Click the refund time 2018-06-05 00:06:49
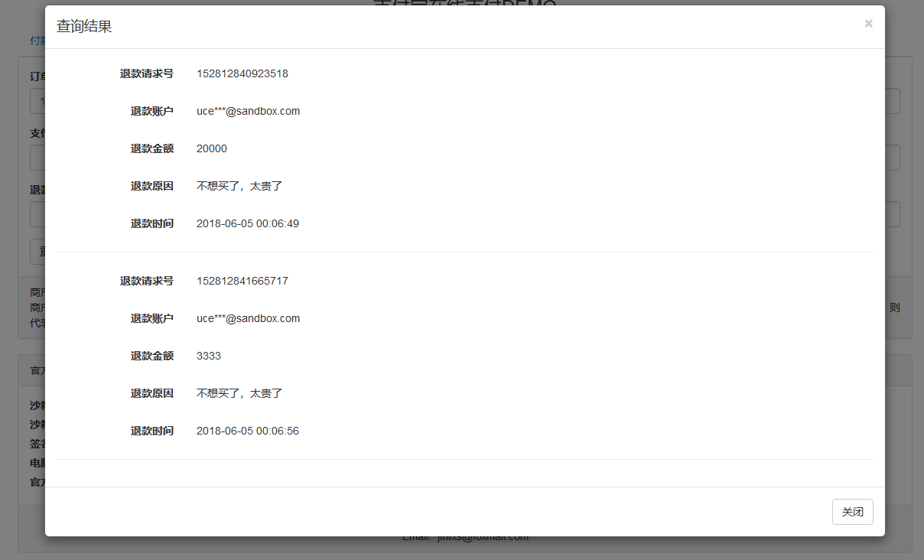This screenshot has width=924, height=560. tap(247, 223)
